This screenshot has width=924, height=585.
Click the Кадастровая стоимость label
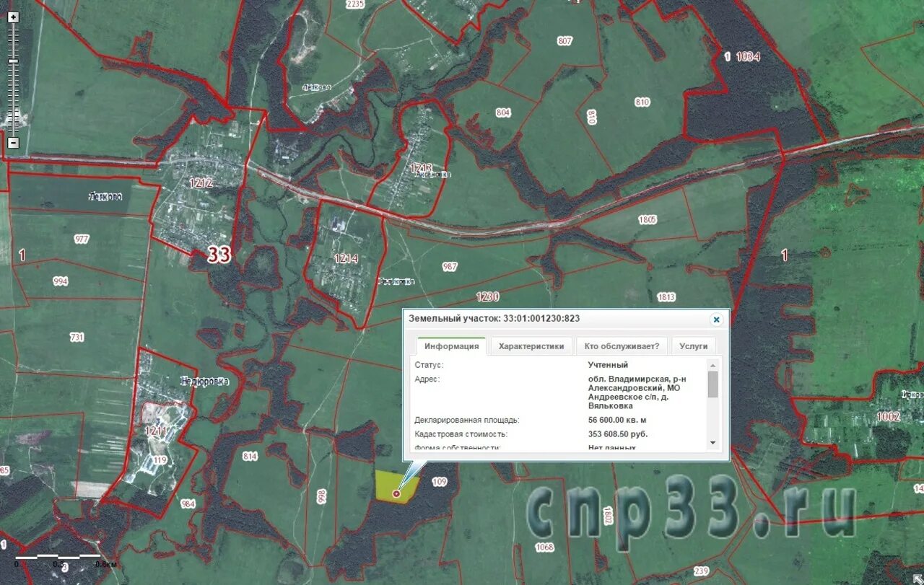pyautogui.click(x=461, y=434)
